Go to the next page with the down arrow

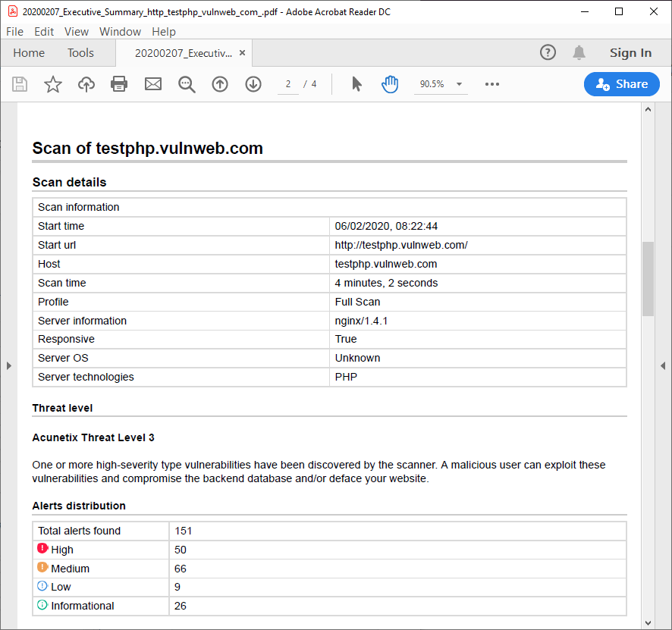tap(253, 84)
